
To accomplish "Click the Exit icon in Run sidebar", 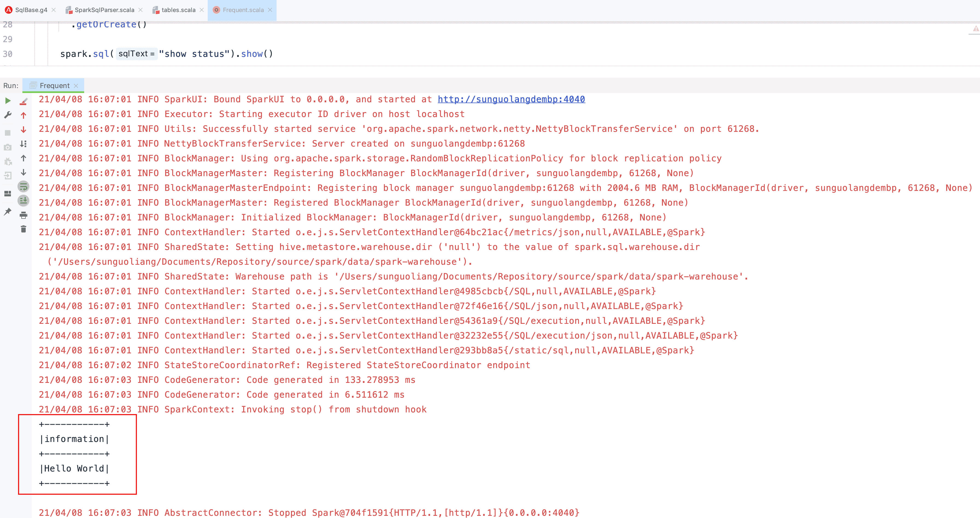I will (8, 176).
